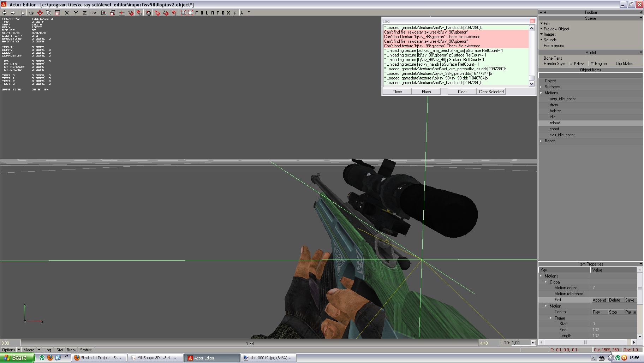Toggle the ZX plane constraint
The height and width of the screenshot is (363, 644).
94,13
